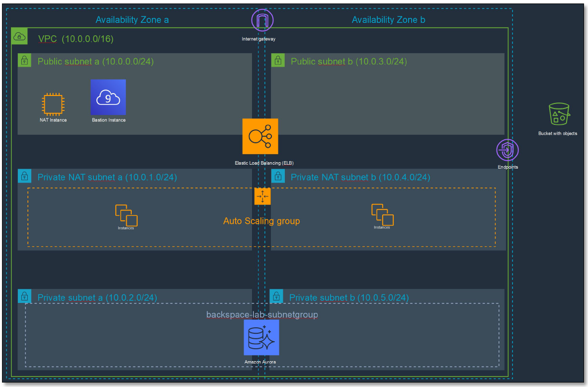
Task: Select the Endpoints shield icon
Action: click(507, 150)
